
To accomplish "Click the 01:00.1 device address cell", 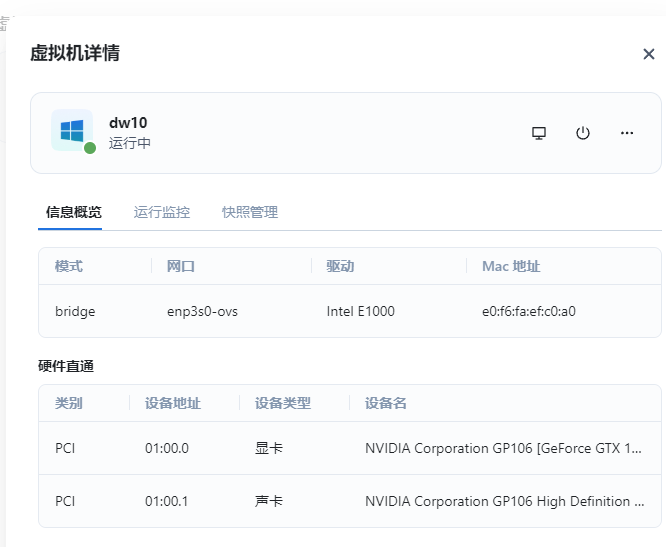I will 166,501.
